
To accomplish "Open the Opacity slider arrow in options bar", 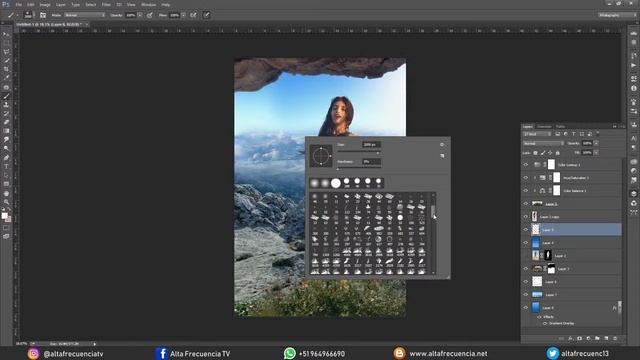I will coord(140,15).
